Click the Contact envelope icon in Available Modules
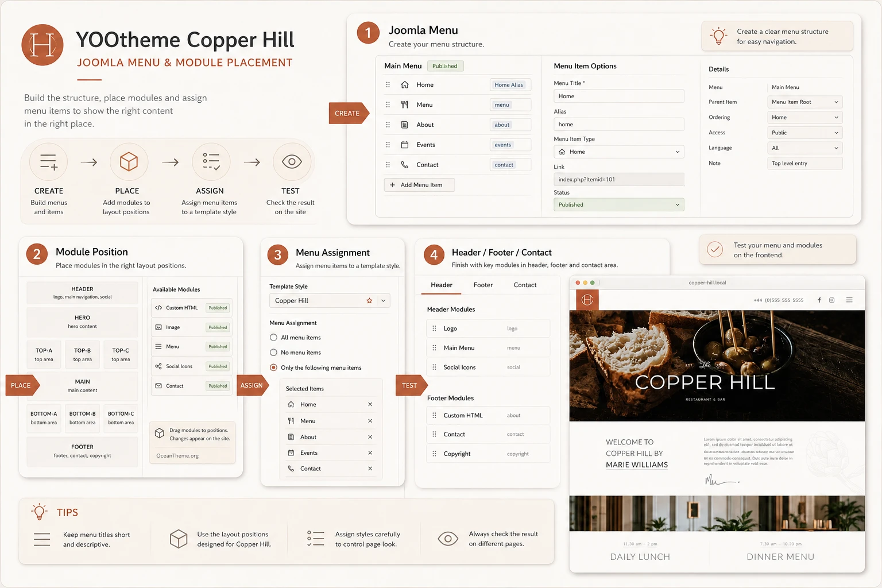The image size is (882, 588). pyautogui.click(x=158, y=386)
